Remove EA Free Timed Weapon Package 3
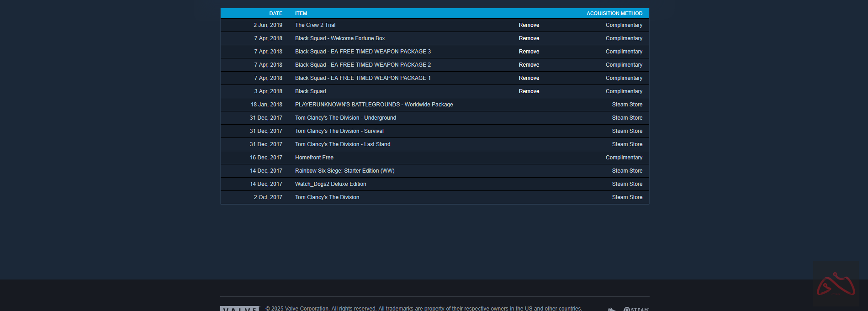The width and height of the screenshot is (868, 311). point(529,52)
